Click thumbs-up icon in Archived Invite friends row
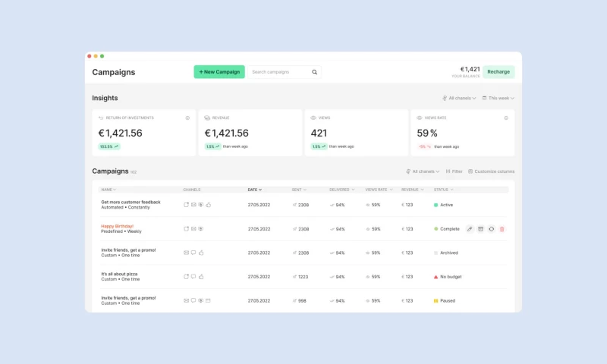 coord(201,253)
